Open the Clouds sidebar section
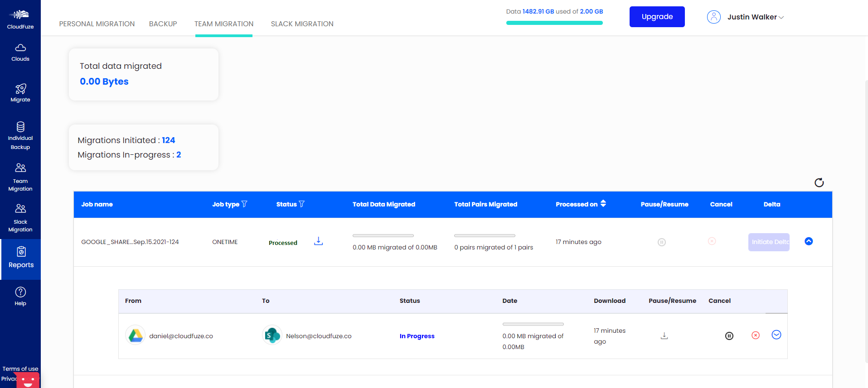Screen dimensions: 868x388 (x=20, y=53)
